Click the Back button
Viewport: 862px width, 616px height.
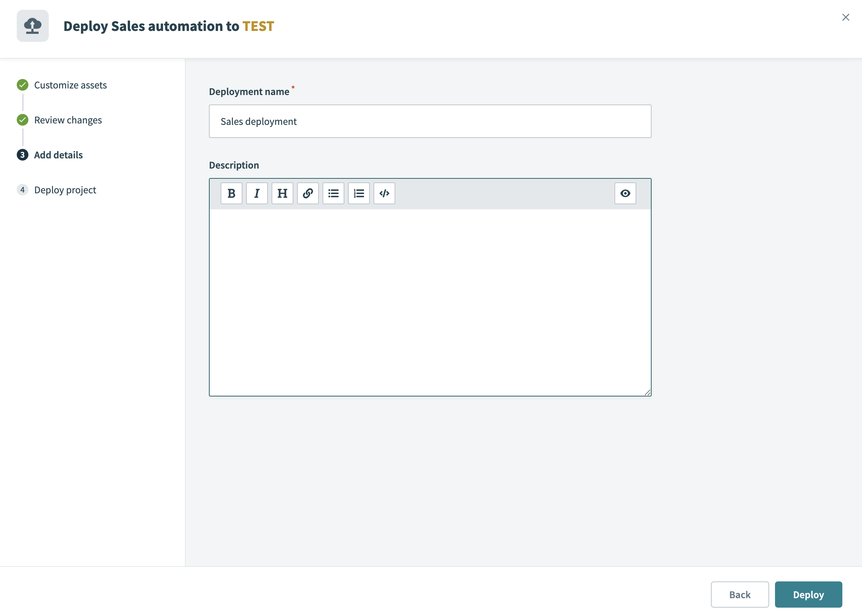pyautogui.click(x=739, y=594)
